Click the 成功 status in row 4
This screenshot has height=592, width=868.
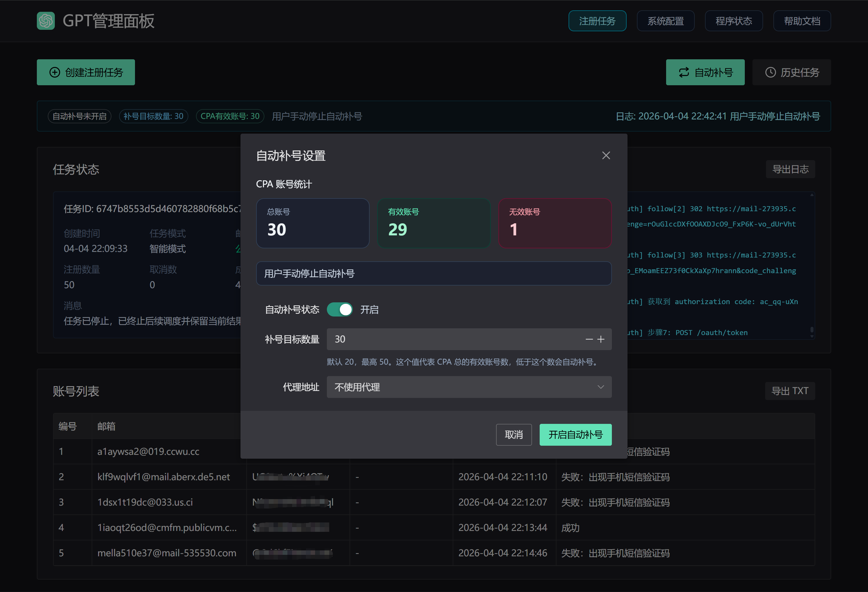(570, 528)
